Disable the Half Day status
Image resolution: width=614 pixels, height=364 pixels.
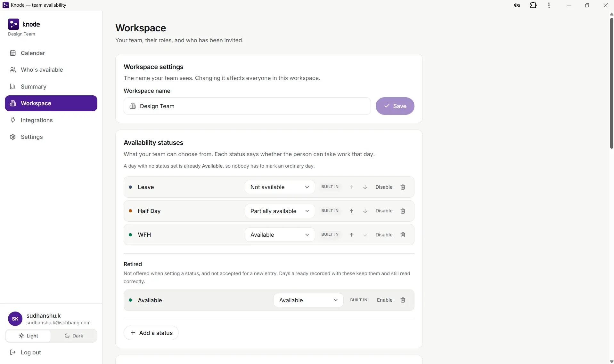point(384,211)
